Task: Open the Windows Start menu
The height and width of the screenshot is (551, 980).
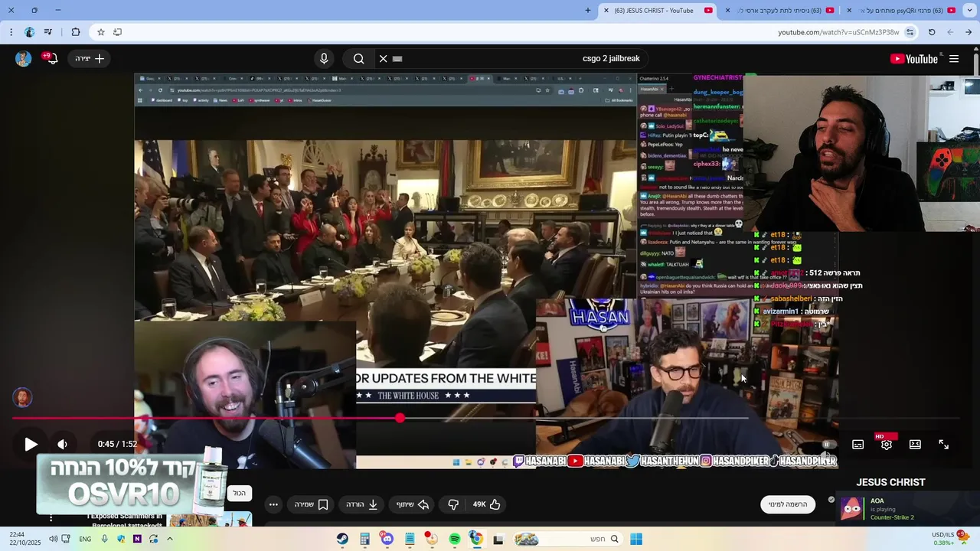Action: 635,540
